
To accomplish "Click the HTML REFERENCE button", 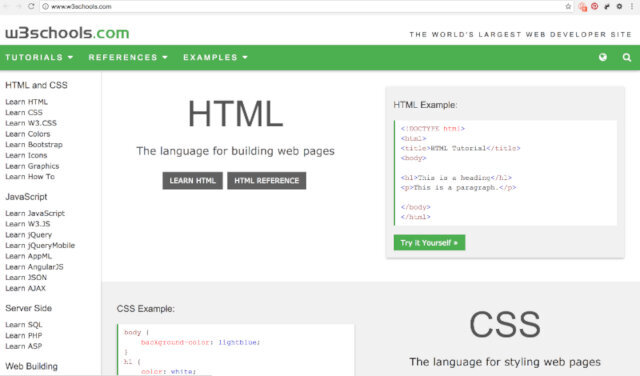I will 267,180.
